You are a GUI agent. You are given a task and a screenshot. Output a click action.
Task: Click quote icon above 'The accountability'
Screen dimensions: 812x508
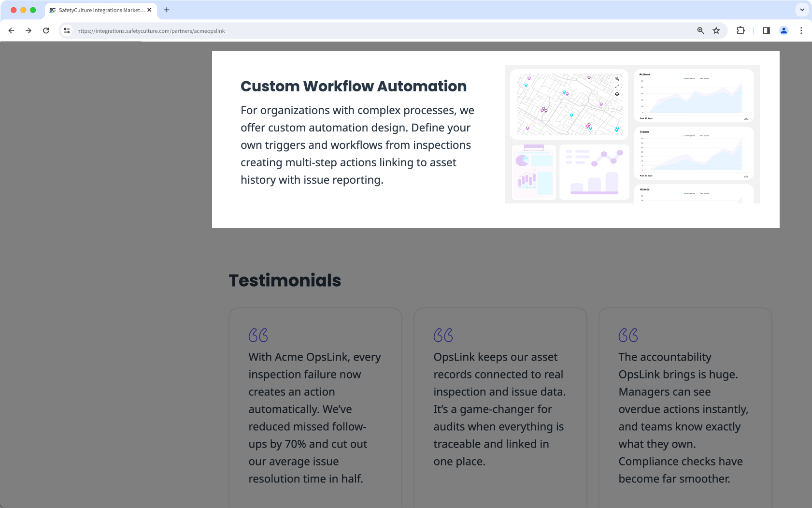pyautogui.click(x=628, y=335)
